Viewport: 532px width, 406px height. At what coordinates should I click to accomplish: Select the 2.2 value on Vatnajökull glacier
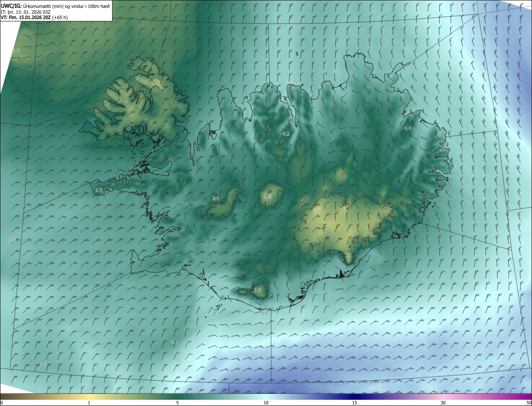(x=317, y=211)
